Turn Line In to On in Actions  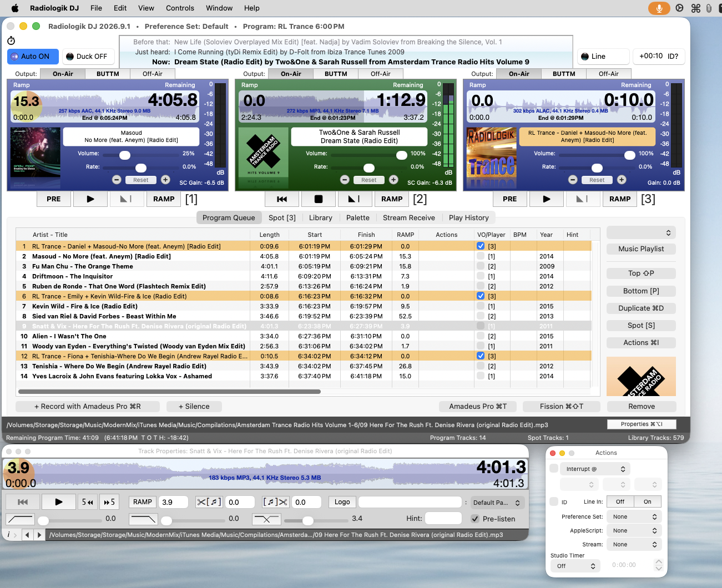pyautogui.click(x=648, y=502)
